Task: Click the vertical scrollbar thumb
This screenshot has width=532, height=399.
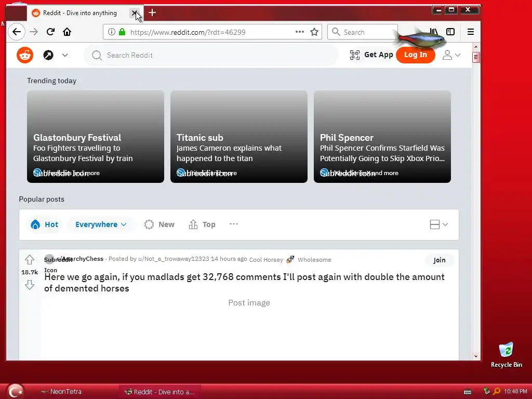Action: (476, 57)
